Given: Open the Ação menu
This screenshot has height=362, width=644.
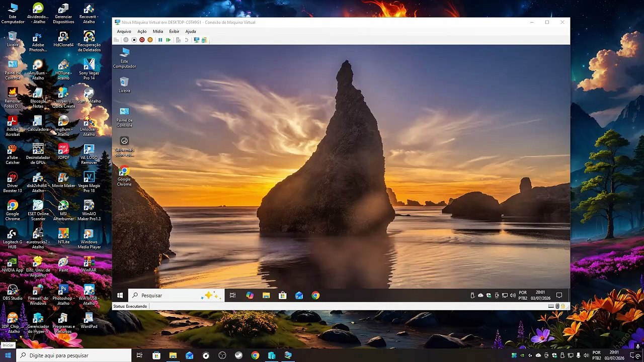Looking at the screenshot, I should (142, 31).
